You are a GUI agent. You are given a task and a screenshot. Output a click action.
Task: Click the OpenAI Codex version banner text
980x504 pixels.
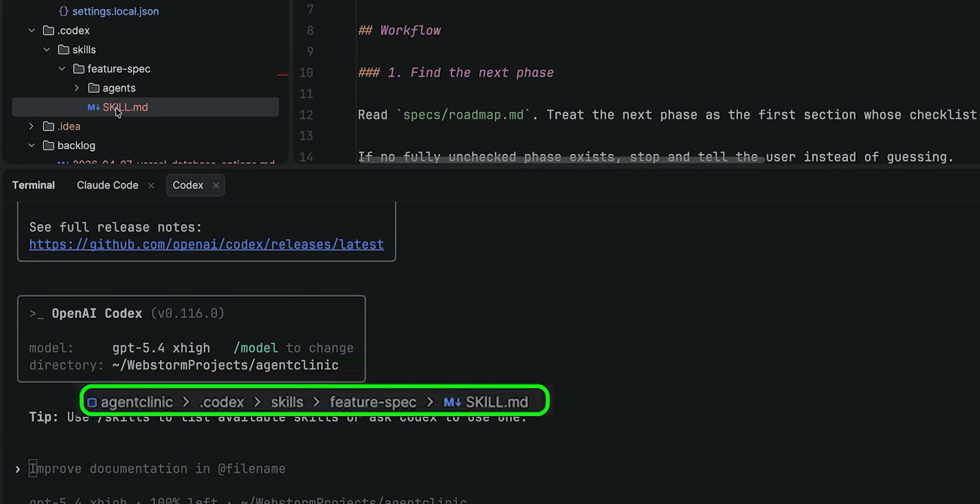(x=127, y=314)
